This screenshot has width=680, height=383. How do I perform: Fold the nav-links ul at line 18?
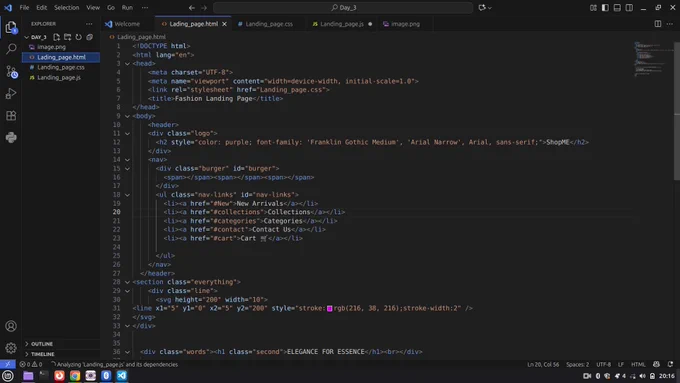(x=127, y=195)
